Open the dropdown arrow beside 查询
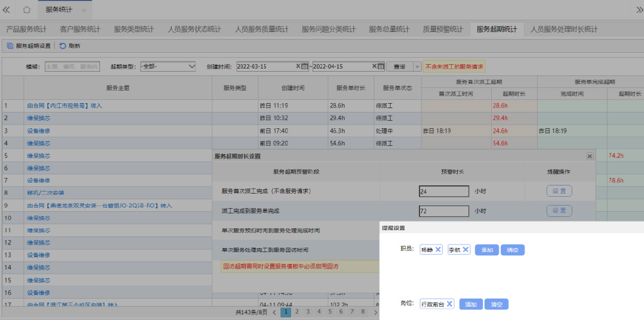The width and height of the screenshot is (644, 320). coord(416,67)
